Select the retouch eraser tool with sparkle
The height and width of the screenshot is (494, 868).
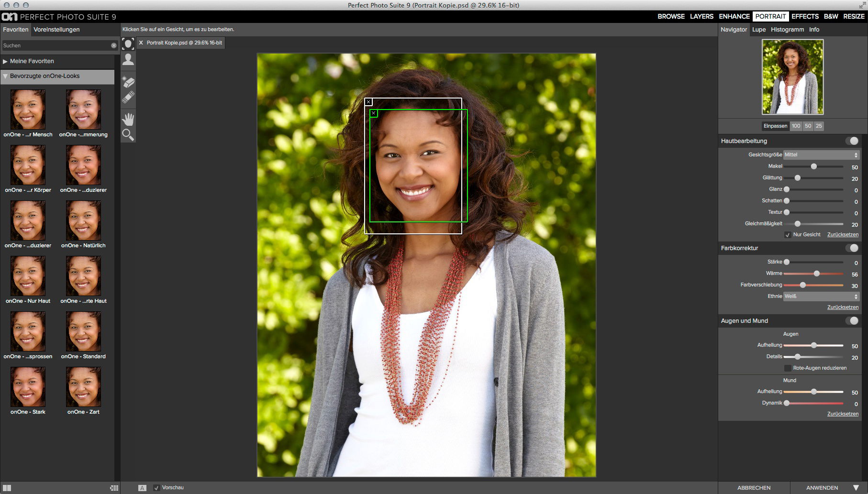click(128, 82)
